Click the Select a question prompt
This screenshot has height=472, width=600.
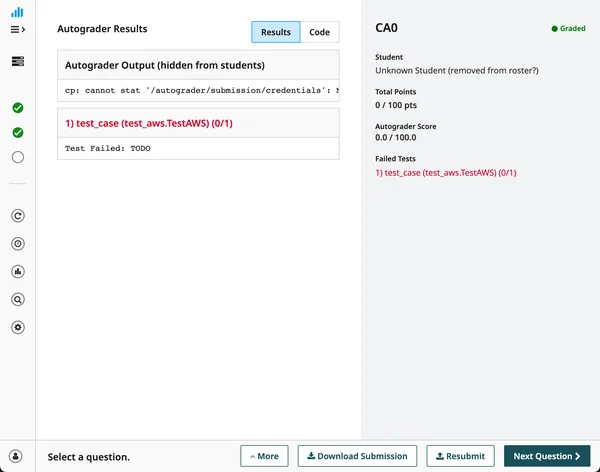(89, 457)
